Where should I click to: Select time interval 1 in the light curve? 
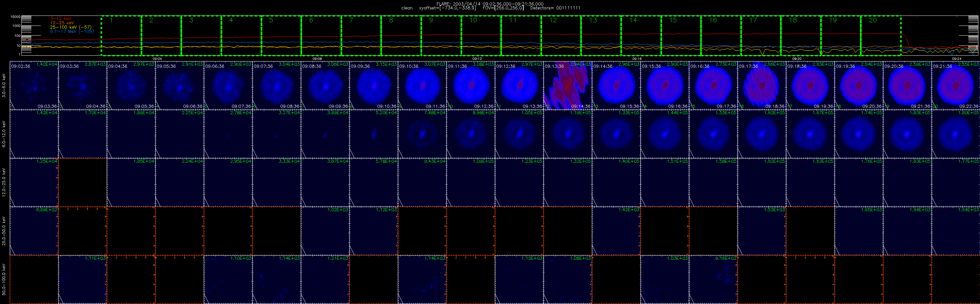point(121,35)
